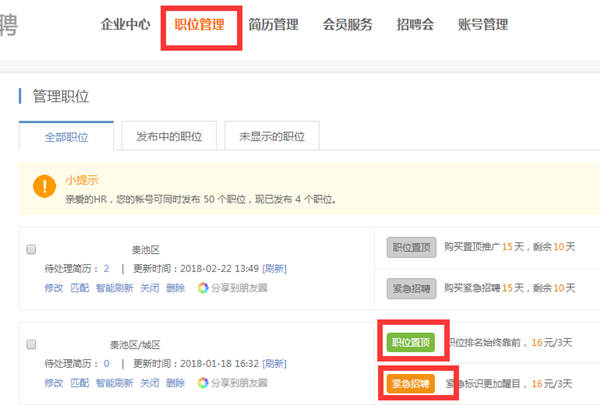The width and height of the screenshot is (600, 405).
Task: Select the checkbox for the first 贵池区 job
Action: pyautogui.click(x=31, y=249)
